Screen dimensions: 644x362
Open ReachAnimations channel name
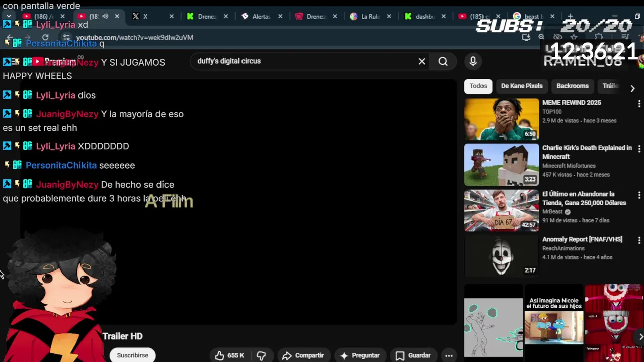[564, 248]
